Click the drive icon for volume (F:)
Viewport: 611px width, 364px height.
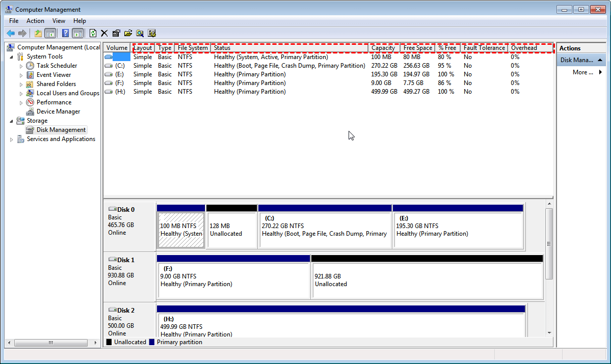pos(109,83)
